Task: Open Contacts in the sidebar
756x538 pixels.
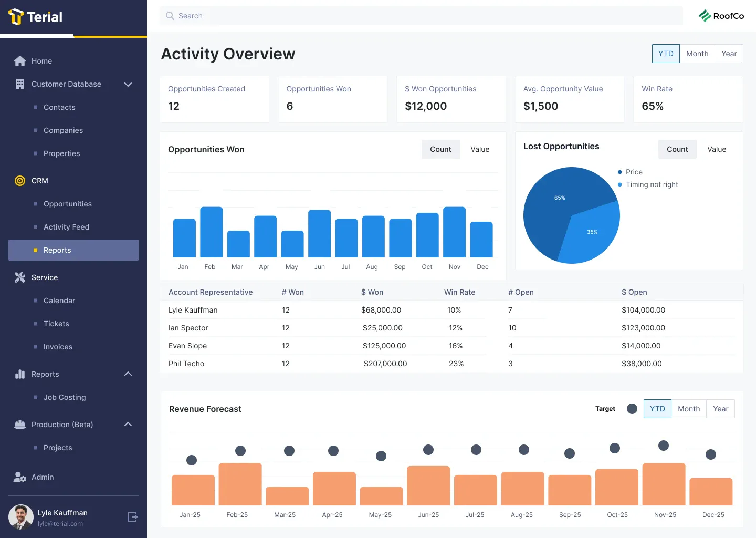Action: [59, 107]
